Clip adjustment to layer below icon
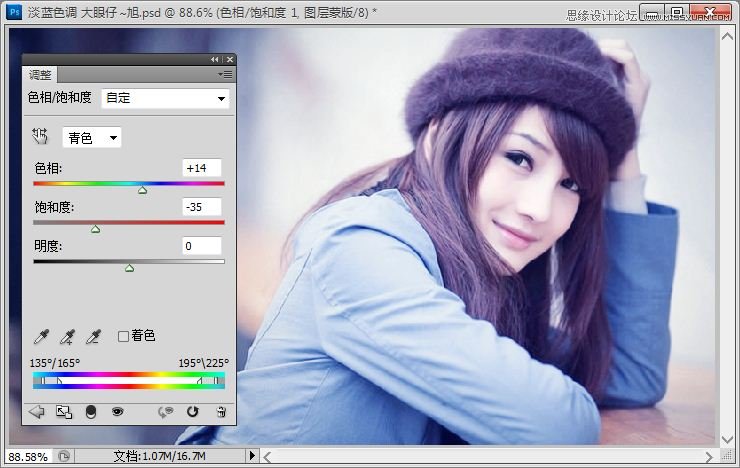Viewport: 740px width, 468px height. click(91, 412)
